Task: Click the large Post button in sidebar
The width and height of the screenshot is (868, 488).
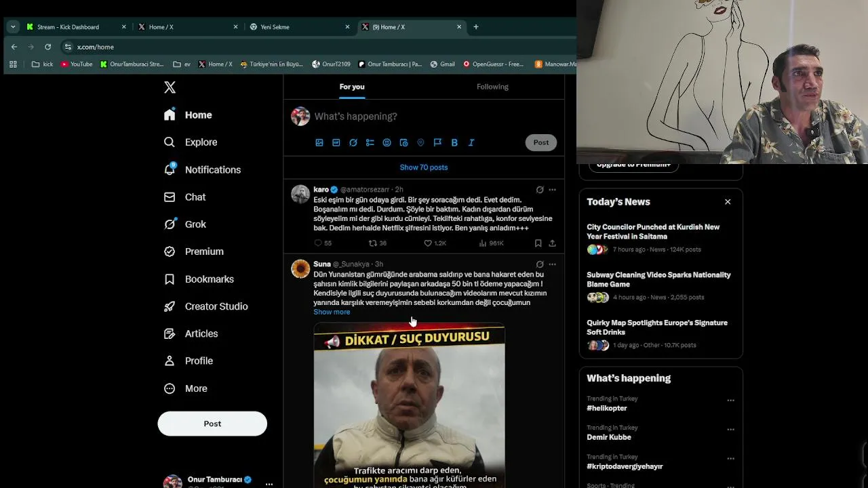Action: pyautogui.click(x=212, y=424)
